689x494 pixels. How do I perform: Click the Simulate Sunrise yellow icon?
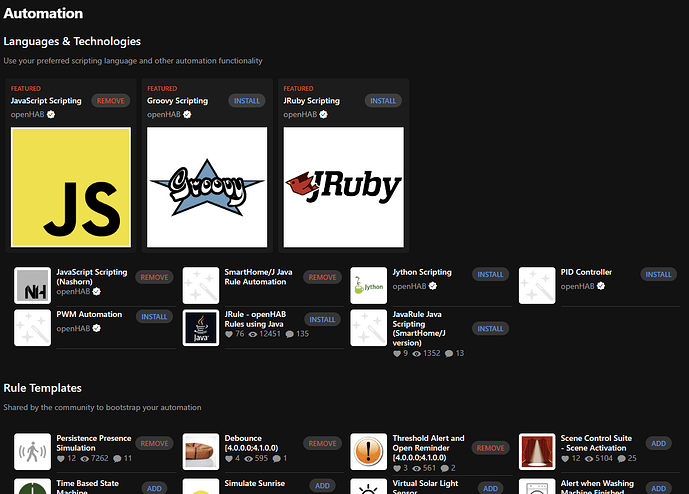click(201, 486)
